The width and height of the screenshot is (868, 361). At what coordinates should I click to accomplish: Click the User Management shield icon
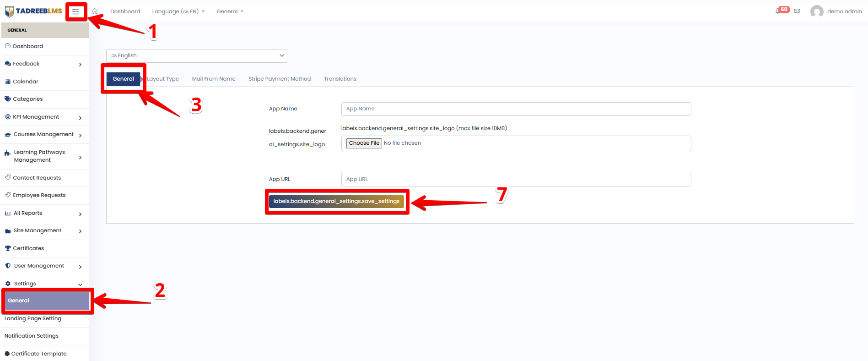[x=8, y=266]
